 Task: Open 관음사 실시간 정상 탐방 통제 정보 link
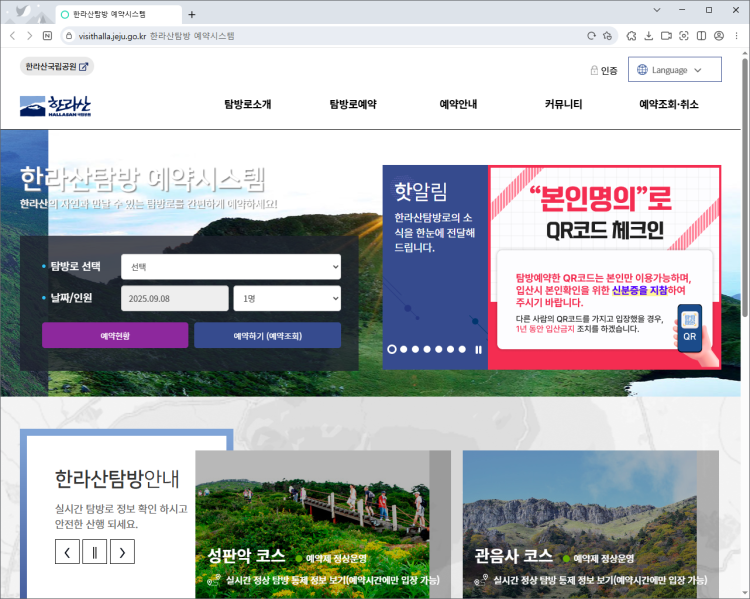click(x=591, y=580)
